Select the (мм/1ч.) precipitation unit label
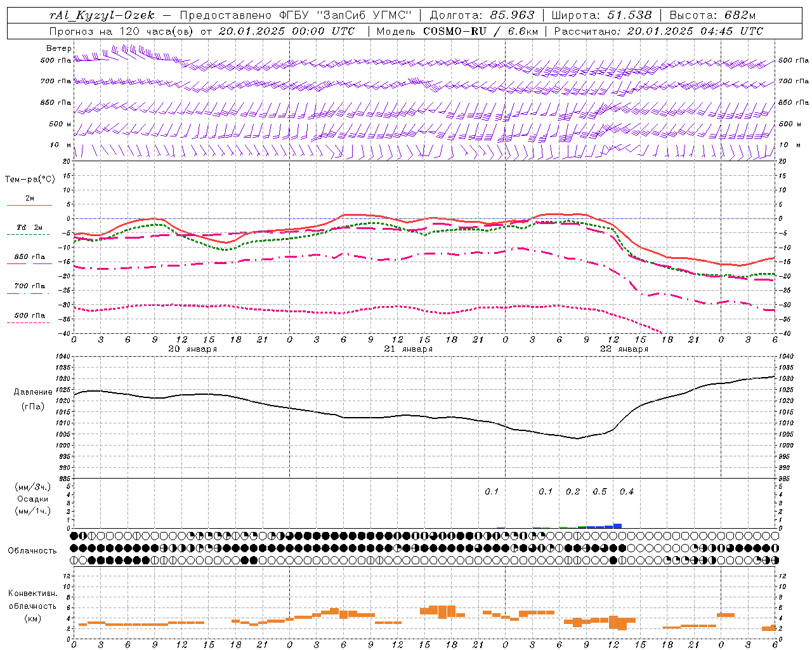The image size is (812, 650). point(33,511)
